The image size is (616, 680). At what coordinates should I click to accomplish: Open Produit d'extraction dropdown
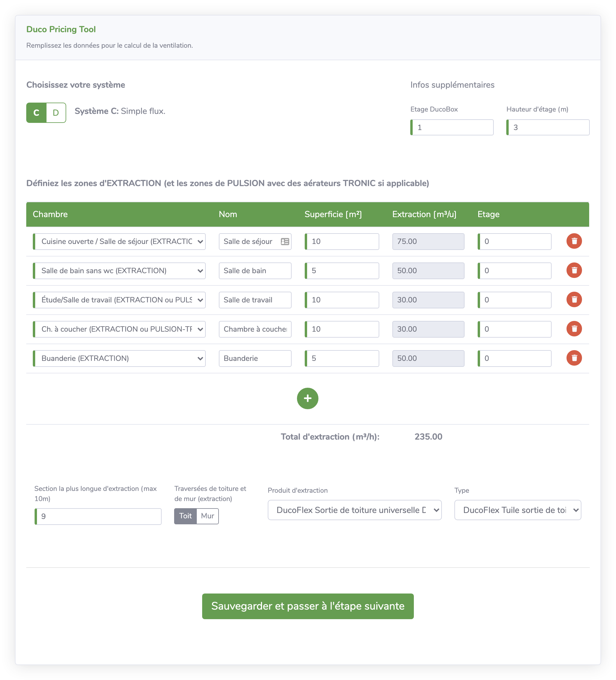(x=355, y=510)
